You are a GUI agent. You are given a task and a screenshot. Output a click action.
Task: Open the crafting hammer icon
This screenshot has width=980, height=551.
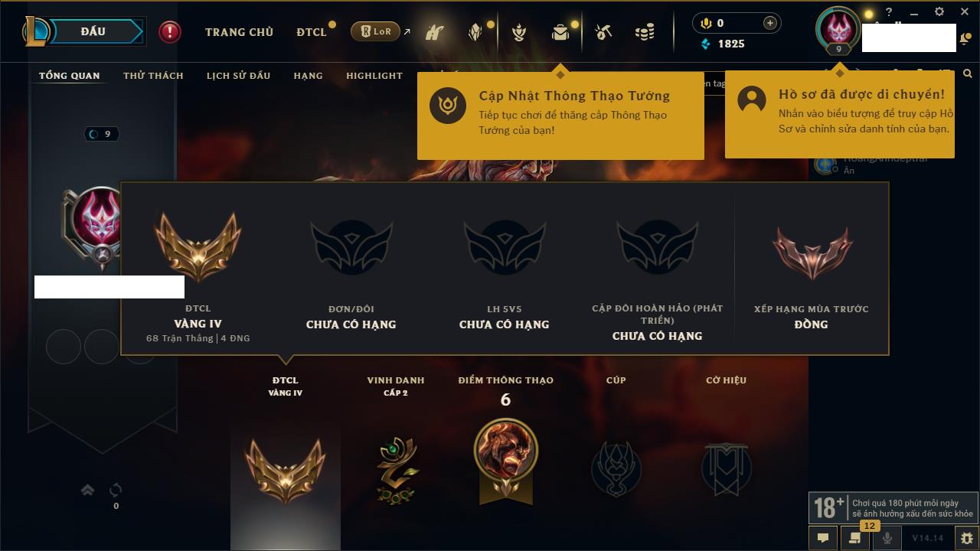pyautogui.click(x=603, y=32)
